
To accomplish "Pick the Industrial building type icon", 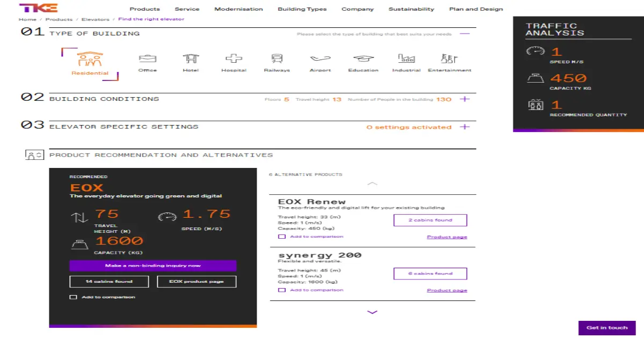I will pos(406,58).
